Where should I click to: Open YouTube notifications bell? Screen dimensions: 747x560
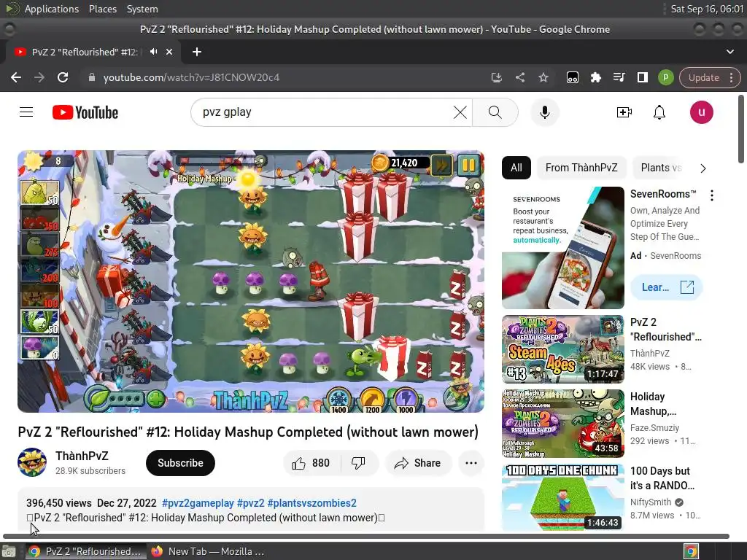point(659,112)
